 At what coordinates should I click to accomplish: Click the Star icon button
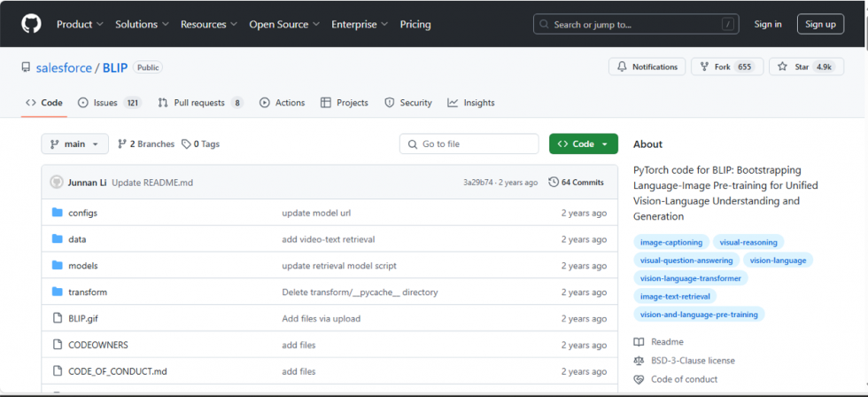[781, 67]
